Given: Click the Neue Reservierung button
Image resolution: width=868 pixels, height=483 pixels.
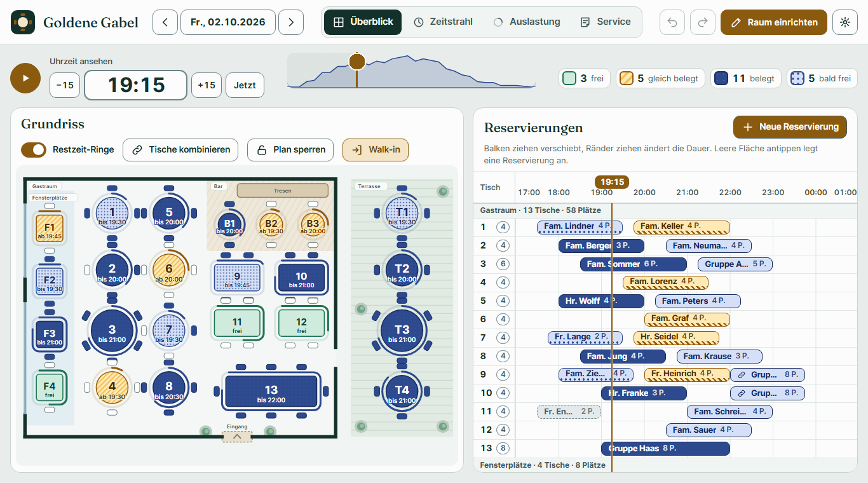Looking at the screenshot, I should tap(790, 127).
